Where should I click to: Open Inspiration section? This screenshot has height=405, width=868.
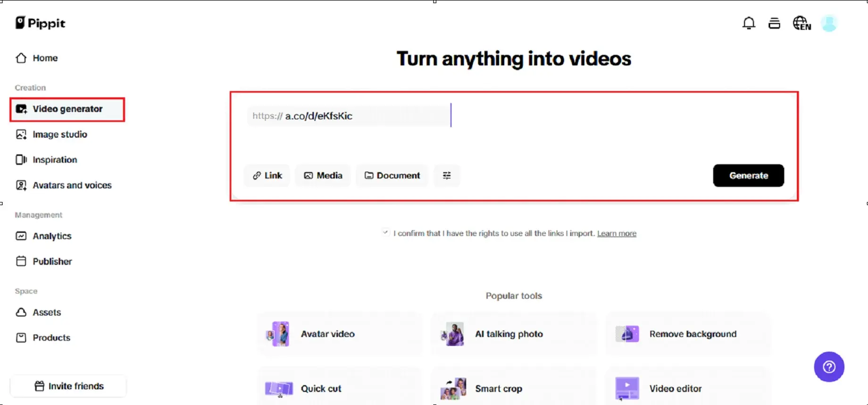[x=46, y=160]
